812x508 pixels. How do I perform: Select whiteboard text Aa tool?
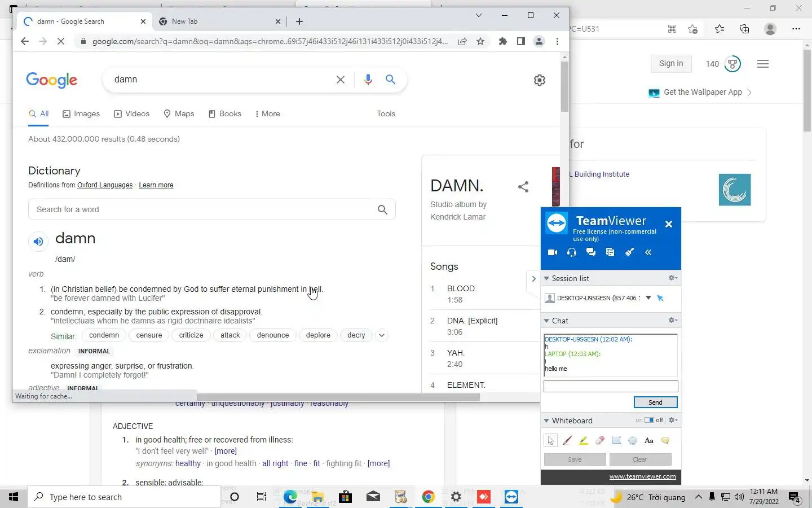pyautogui.click(x=649, y=440)
